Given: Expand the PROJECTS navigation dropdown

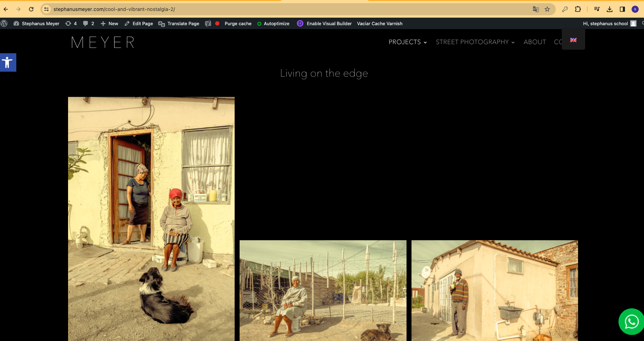Looking at the screenshot, I should pos(408,42).
